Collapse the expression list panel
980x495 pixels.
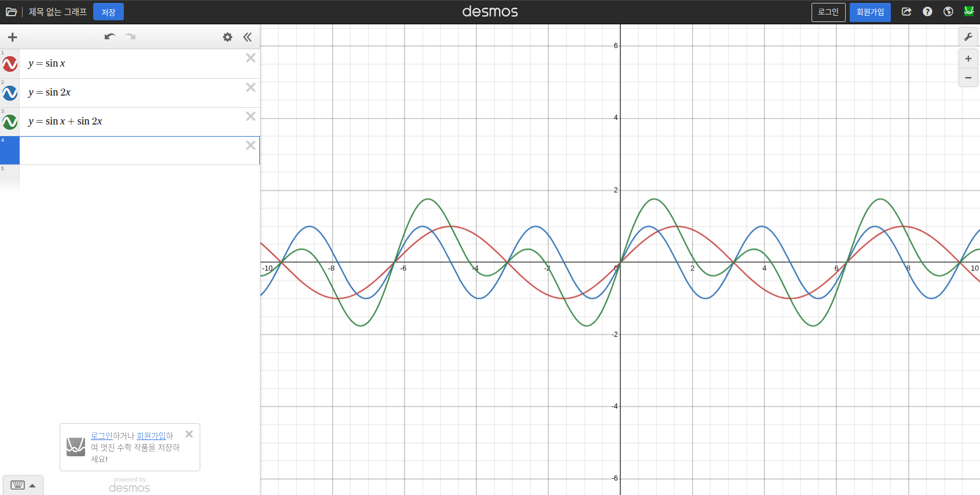tap(248, 37)
